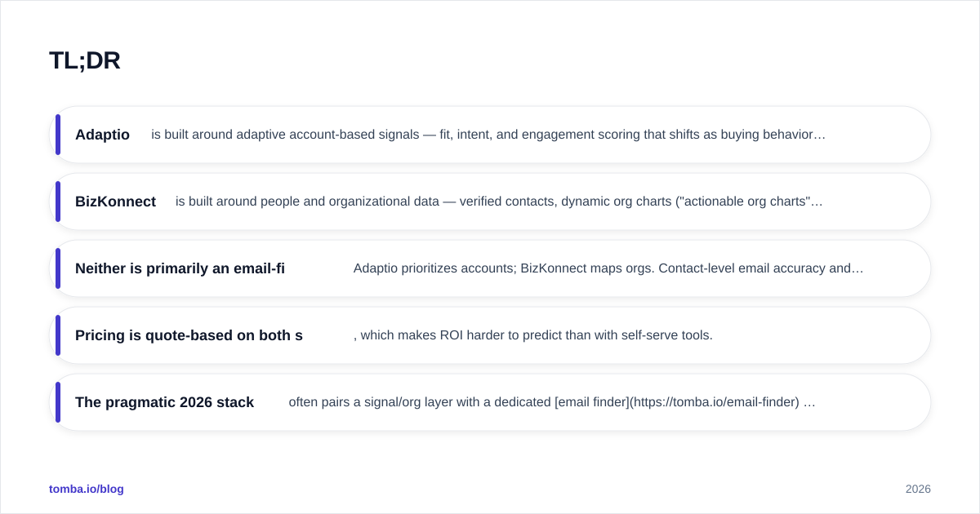The image size is (980, 514).
Task: Click the BizKonnect description about org charts
Action: (499, 202)
